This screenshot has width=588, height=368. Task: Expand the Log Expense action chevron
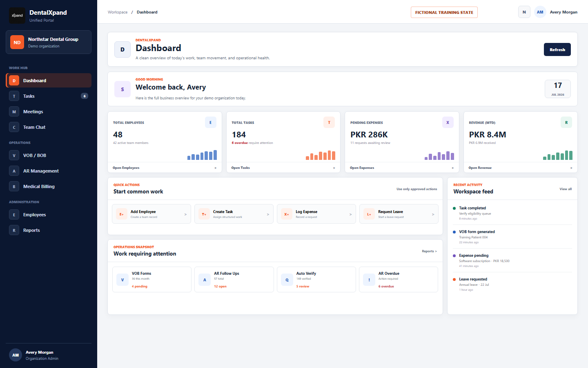click(350, 214)
